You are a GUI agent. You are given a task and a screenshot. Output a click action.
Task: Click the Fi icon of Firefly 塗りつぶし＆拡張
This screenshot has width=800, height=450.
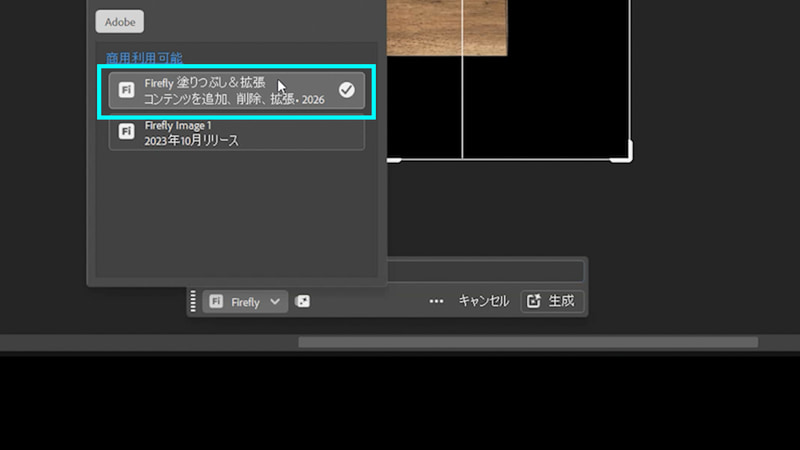tap(126, 90)
